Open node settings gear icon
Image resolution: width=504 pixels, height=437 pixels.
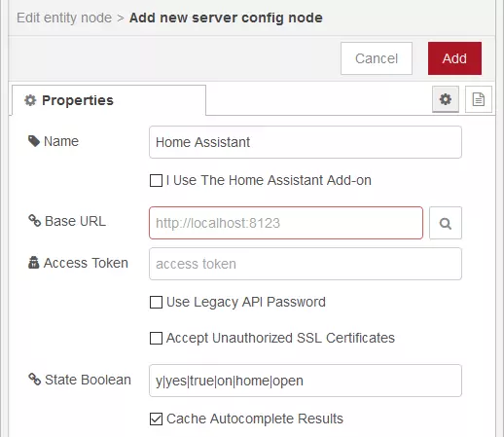coord(446,99)
